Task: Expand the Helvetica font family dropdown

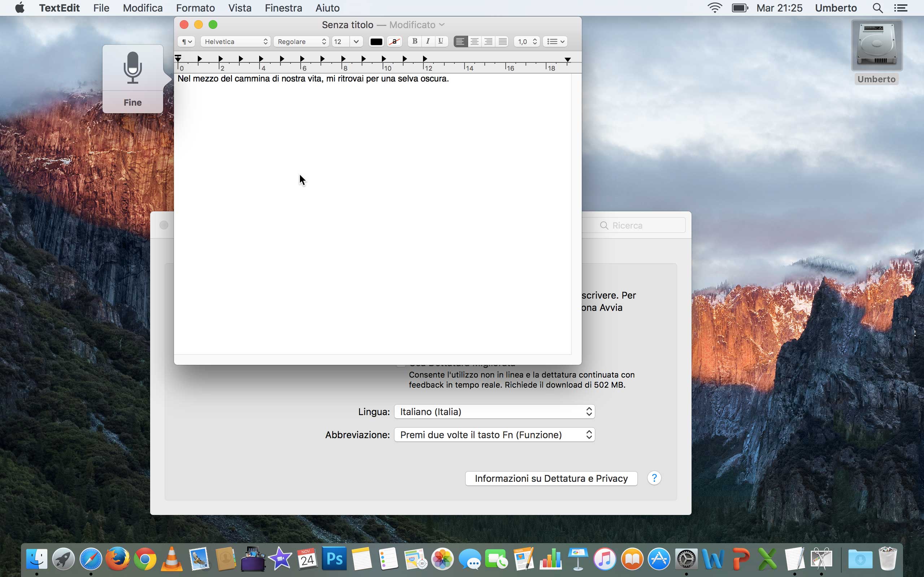Action: [236, 41]
